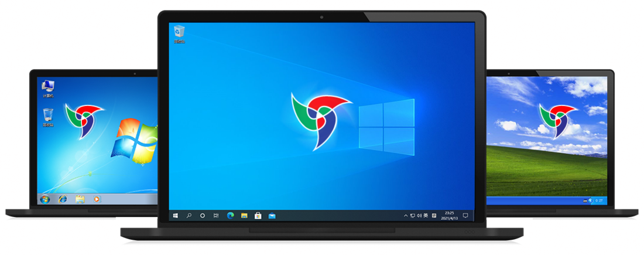The height and width of the screenshot is (255, 644).
Task: Open Microsoft Store on Windows 10 taskbar
Action: coord(258,216)
